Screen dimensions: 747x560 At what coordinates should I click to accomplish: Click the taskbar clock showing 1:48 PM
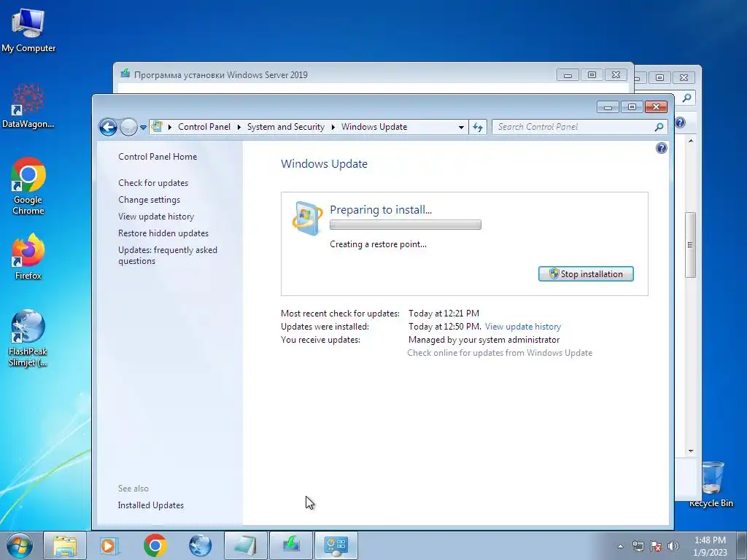click(710, 546)
